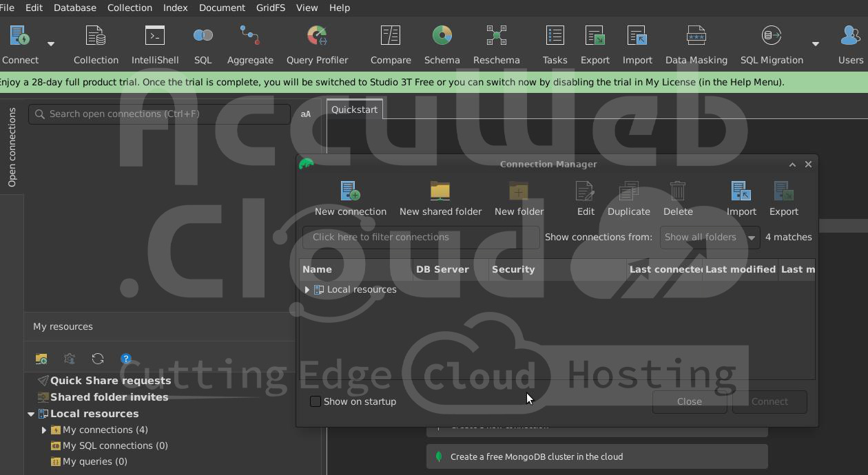
Task: Open the dropdown arrow next to Connect
Action: [x=50, y=44]
